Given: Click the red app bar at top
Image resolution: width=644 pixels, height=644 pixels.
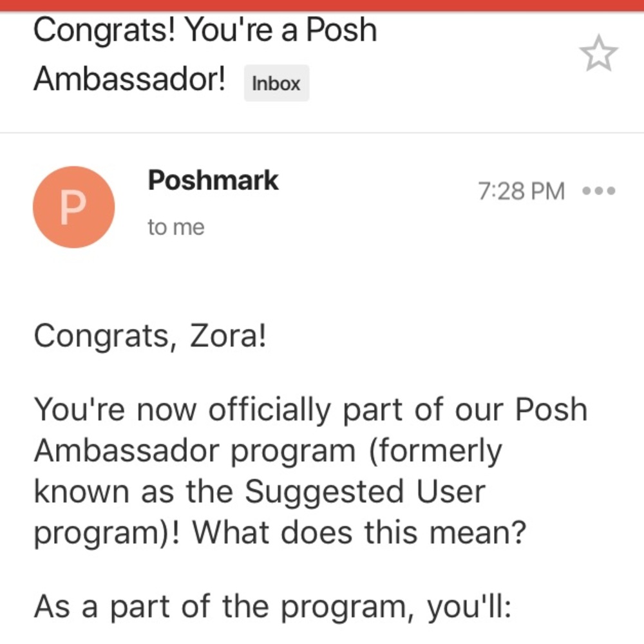Looking at the screenshot, I should point(322,5).
